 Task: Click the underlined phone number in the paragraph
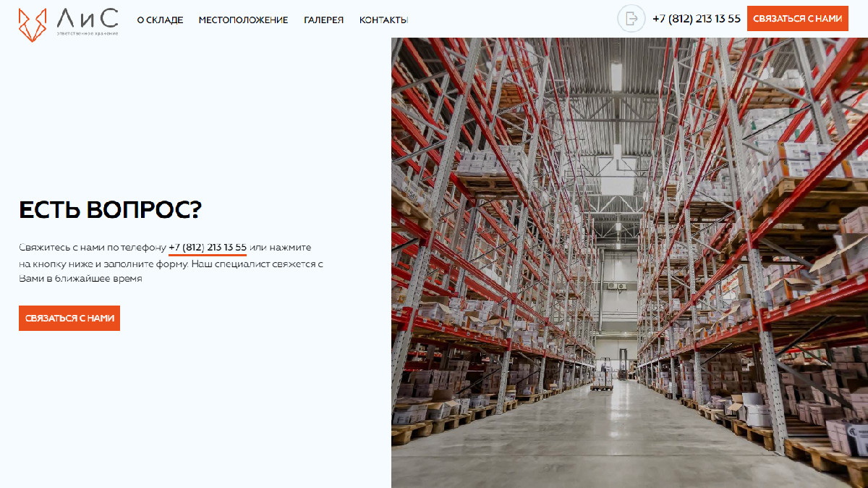(x=208, y=248)
